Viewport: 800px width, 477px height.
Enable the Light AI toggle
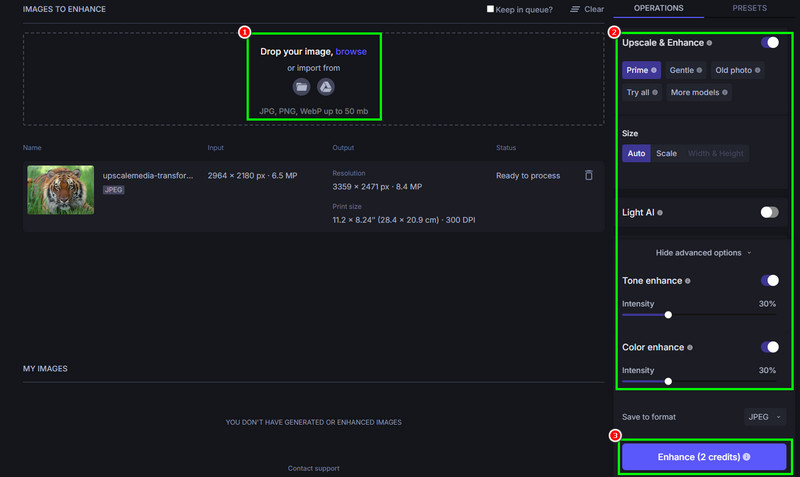769,212
